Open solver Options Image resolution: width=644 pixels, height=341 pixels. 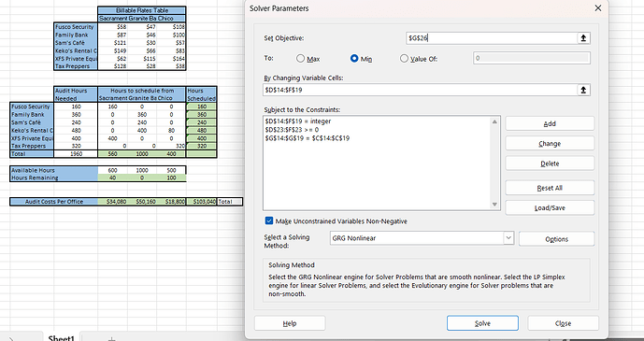[x=556, y=239]
